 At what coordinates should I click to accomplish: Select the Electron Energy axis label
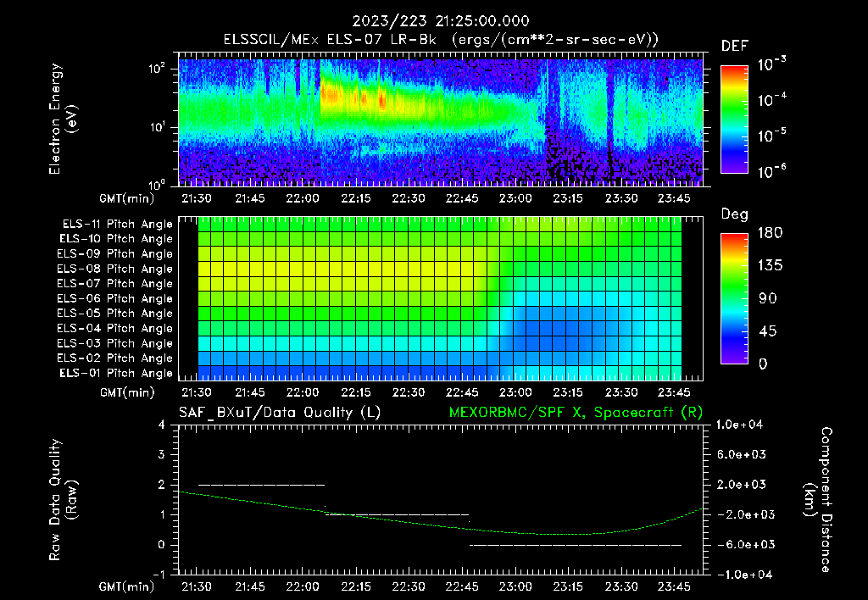click(x=62, y=119)
